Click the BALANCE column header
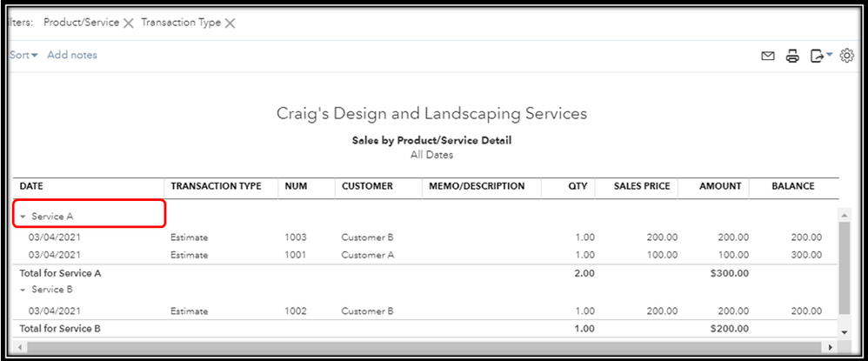868x361 pixels. click(792, 187)
